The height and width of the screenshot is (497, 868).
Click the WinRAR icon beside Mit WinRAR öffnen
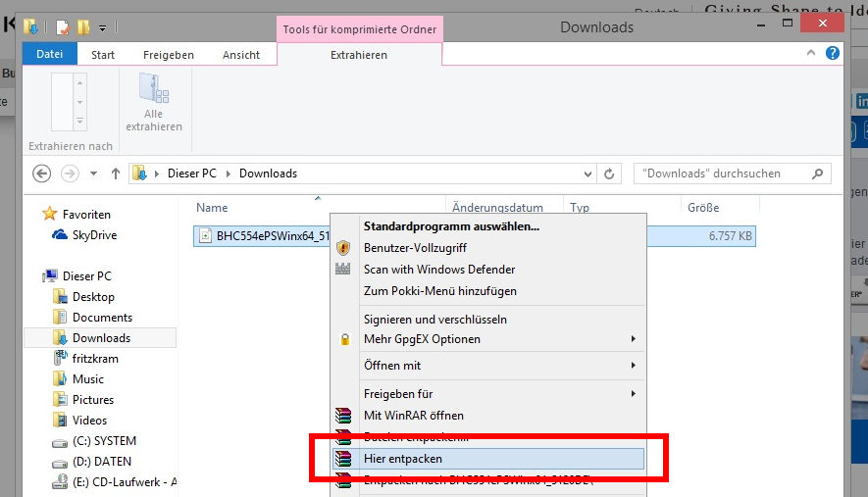[x=343, y=416]
